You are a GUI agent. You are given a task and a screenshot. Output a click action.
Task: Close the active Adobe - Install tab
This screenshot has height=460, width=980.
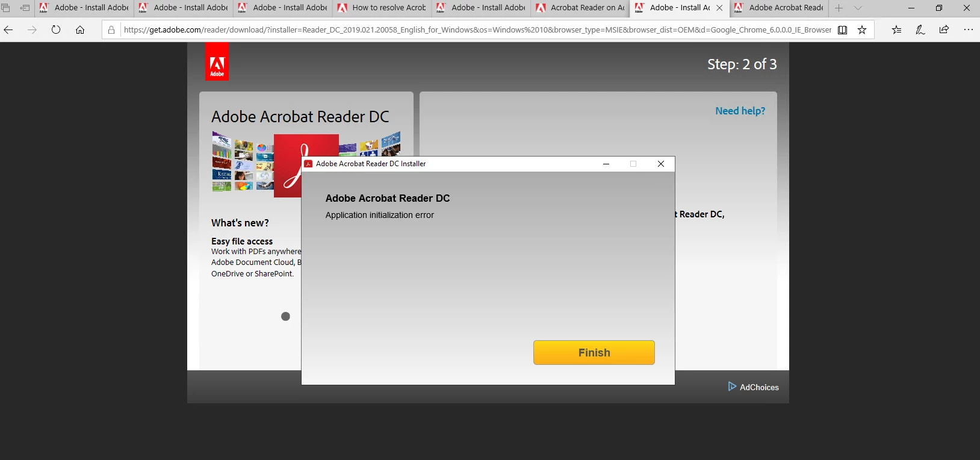[719, 8]
